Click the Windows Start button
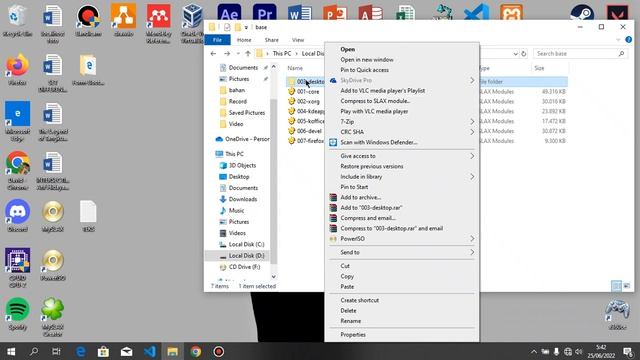 pos(11,351)
